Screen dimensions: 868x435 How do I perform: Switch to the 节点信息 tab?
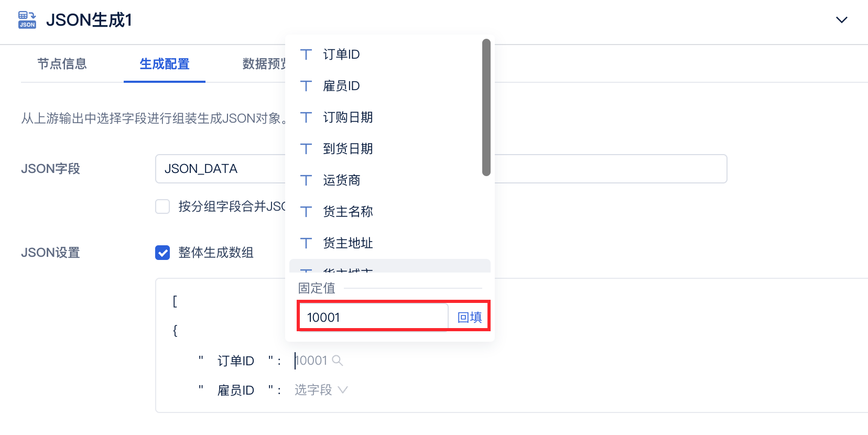[62, 64]
